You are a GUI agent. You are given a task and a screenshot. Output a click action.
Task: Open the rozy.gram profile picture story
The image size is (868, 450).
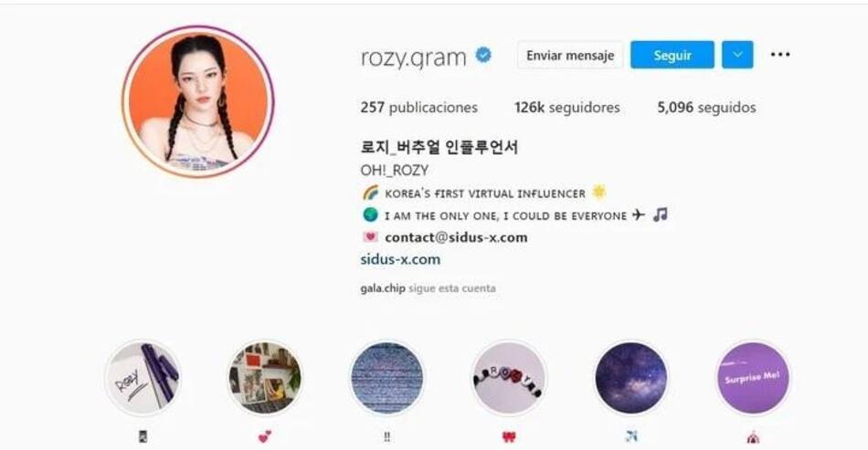point(197,101)
